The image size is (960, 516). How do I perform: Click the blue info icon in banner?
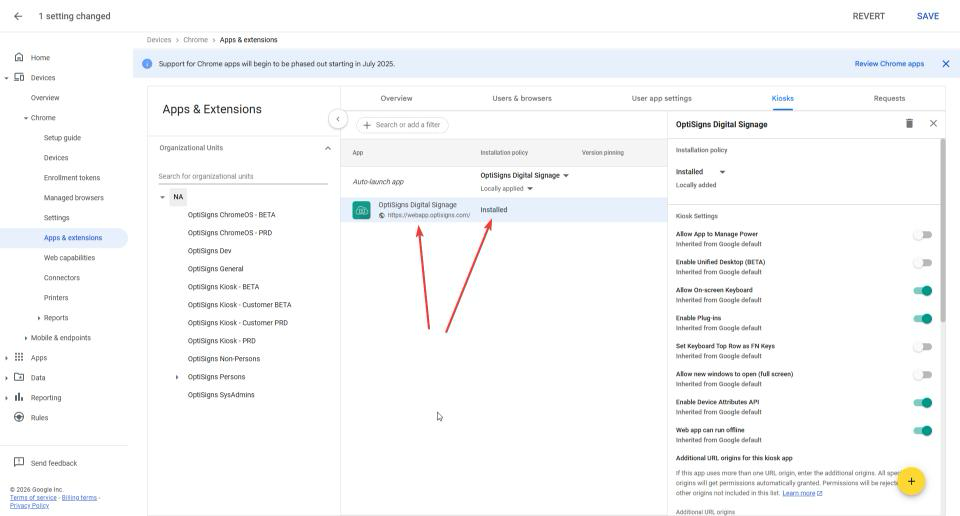[147, 64]
